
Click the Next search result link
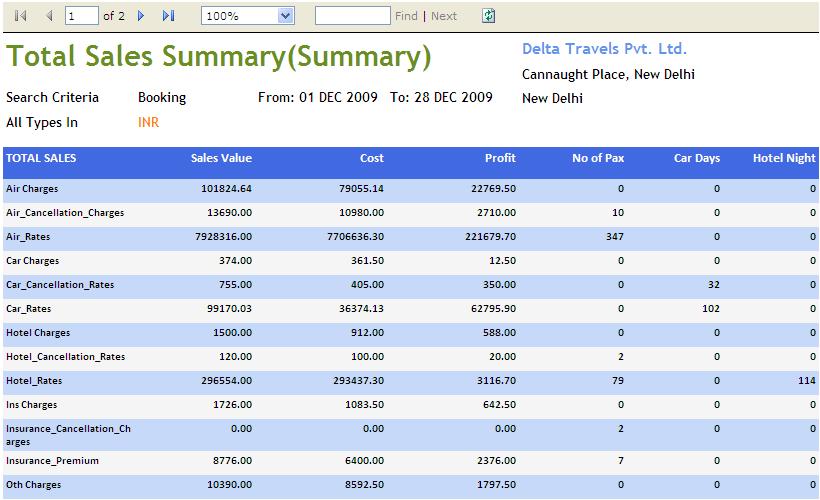click(444, 16)
